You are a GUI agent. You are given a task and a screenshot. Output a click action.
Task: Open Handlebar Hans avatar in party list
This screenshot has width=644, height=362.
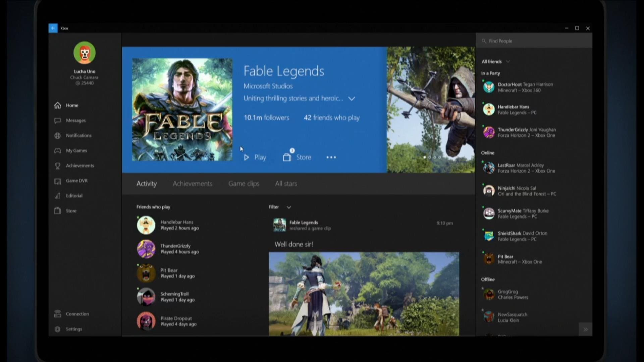(x=489, y=110)
